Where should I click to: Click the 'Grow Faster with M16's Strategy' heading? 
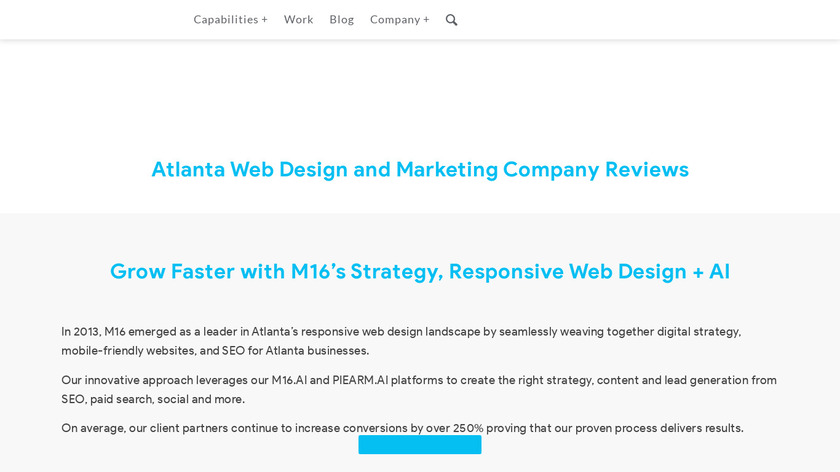pyautogui.click(x=420, y=271)
